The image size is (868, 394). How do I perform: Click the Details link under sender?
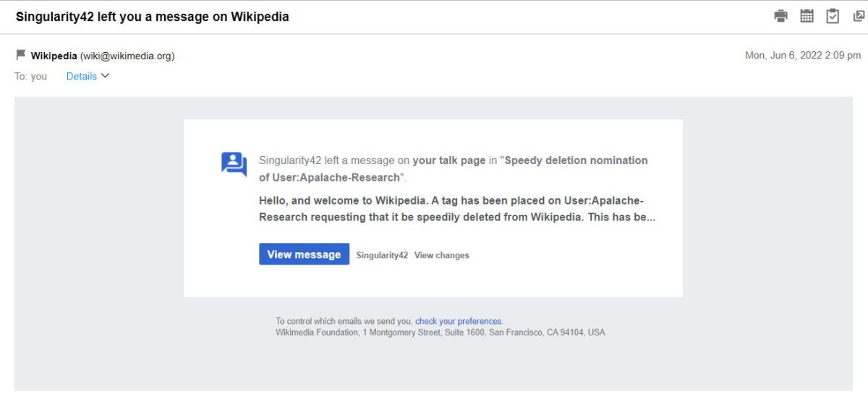point(81,76)
